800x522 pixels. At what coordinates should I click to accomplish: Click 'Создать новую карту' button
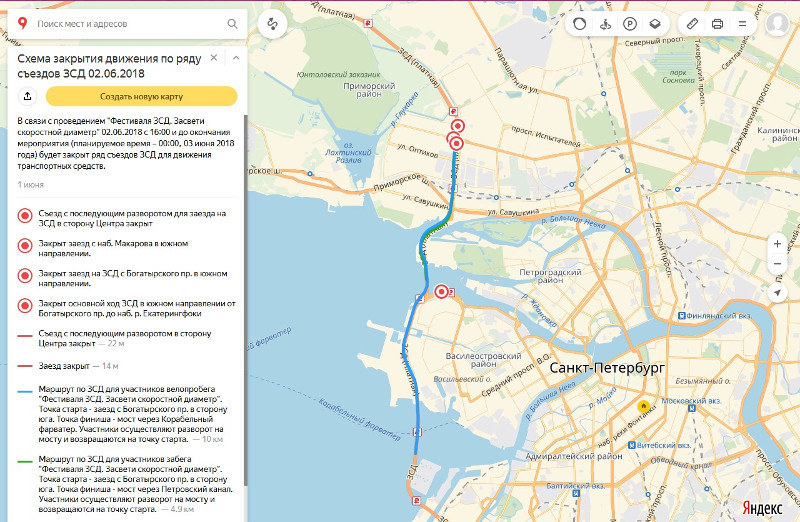click(141, 96)
